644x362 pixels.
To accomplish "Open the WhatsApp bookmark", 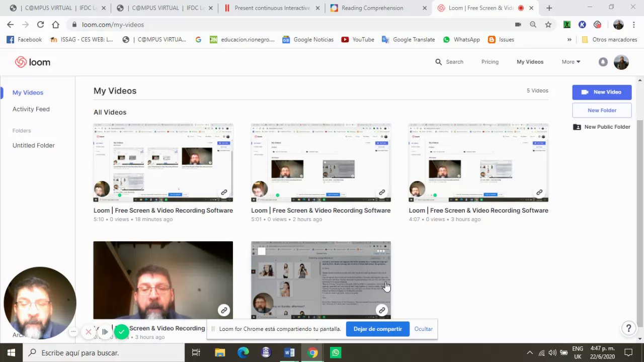I will (x=461, y=40).
